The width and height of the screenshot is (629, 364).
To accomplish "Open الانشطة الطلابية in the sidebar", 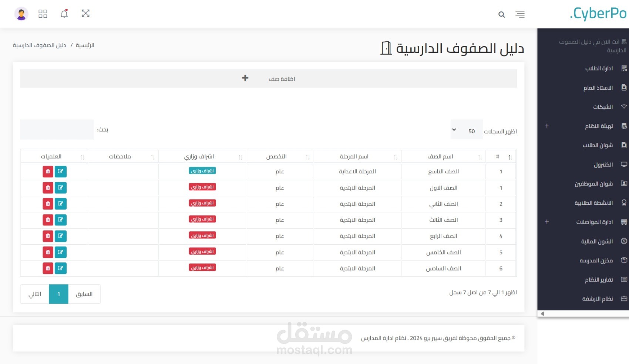I will point(593,203).
